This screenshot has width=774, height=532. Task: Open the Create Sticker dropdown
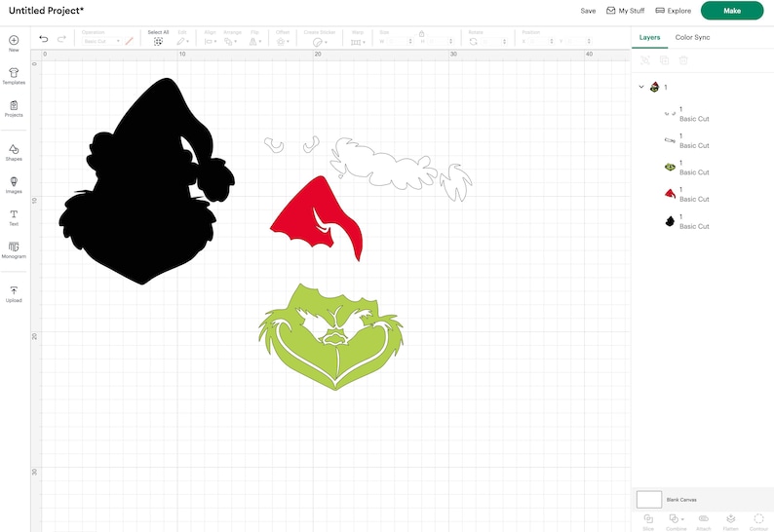click(x=320, y=43)
